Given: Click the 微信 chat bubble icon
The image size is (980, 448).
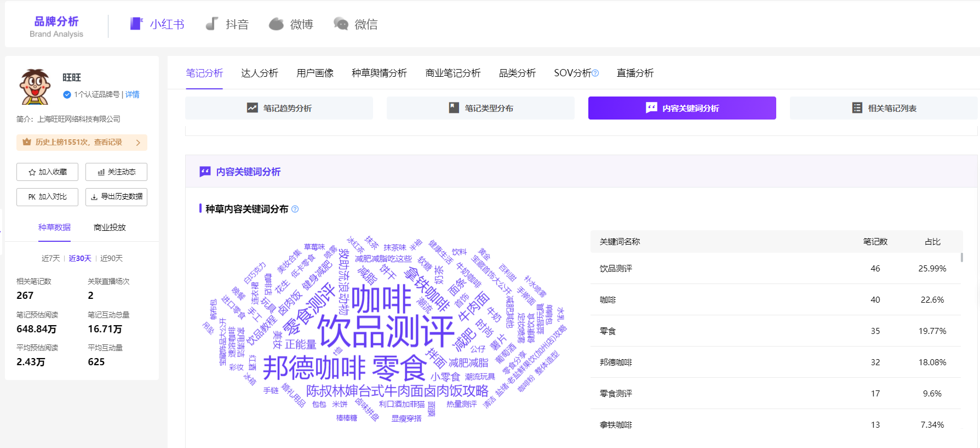Looking at the screenshot, I should coord(341,24).
